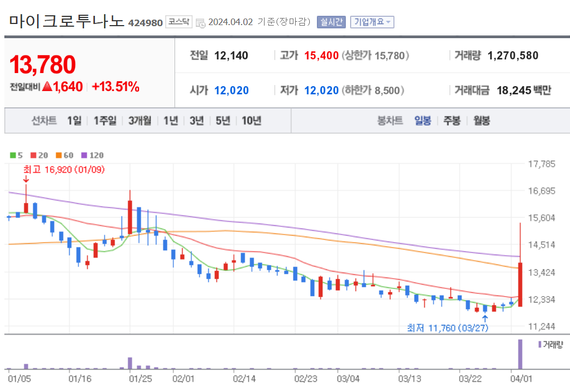570x392 pixels.
Task: Click the red 20-day moving average swatch
Action: [x=33, y=155]
